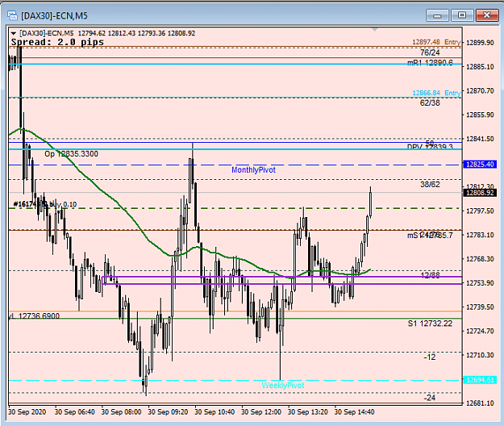
Task: Select the '-12' level label
Action: point(430,357)
